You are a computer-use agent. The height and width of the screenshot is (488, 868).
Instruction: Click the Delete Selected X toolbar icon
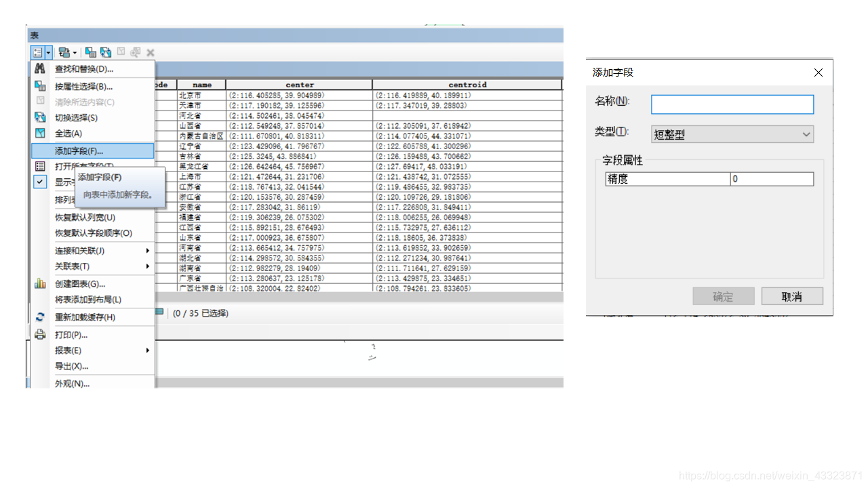pyautogui.click(x=151, y=52)
